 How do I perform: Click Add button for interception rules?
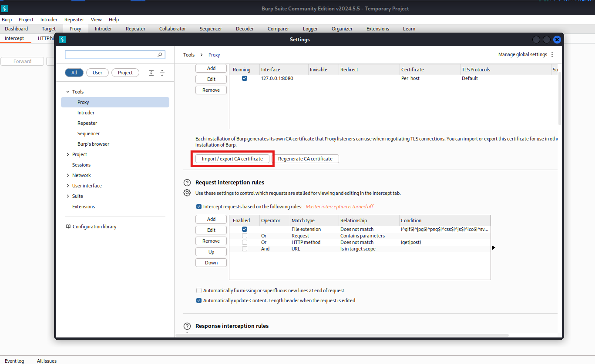[211, 219]
